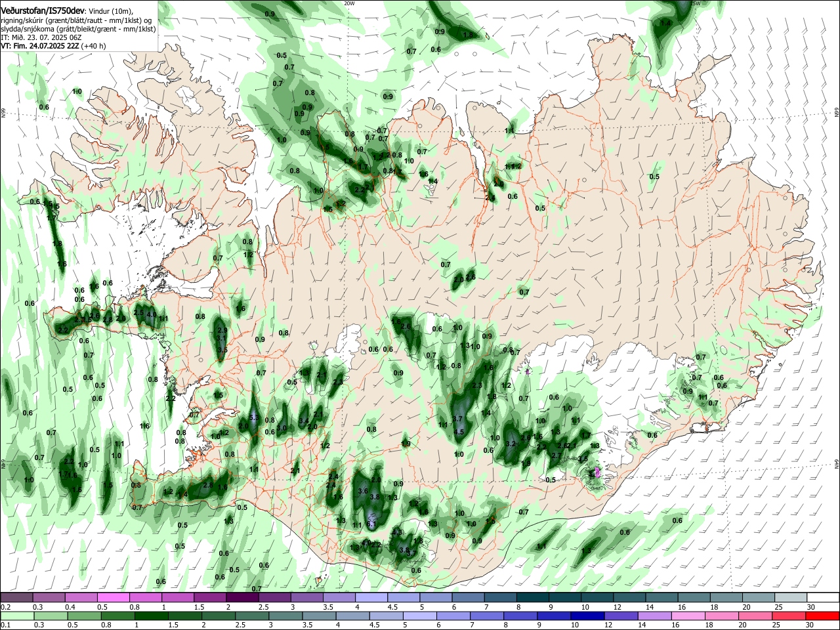Pick the darkest purple 2–2.5 swatch in upper legend
The width and height of the screenshot is (840, 630).
tap(241, 598)
